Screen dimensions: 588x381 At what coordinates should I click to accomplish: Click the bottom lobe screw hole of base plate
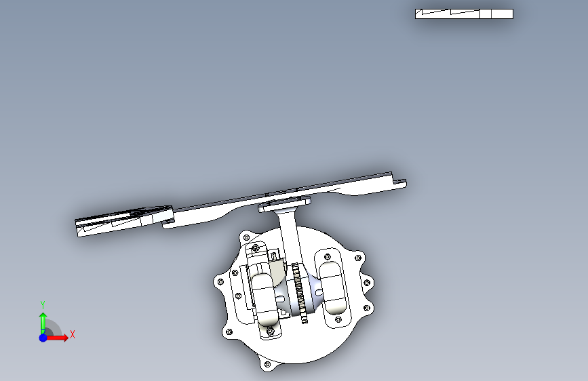click(x=267, y=364)
